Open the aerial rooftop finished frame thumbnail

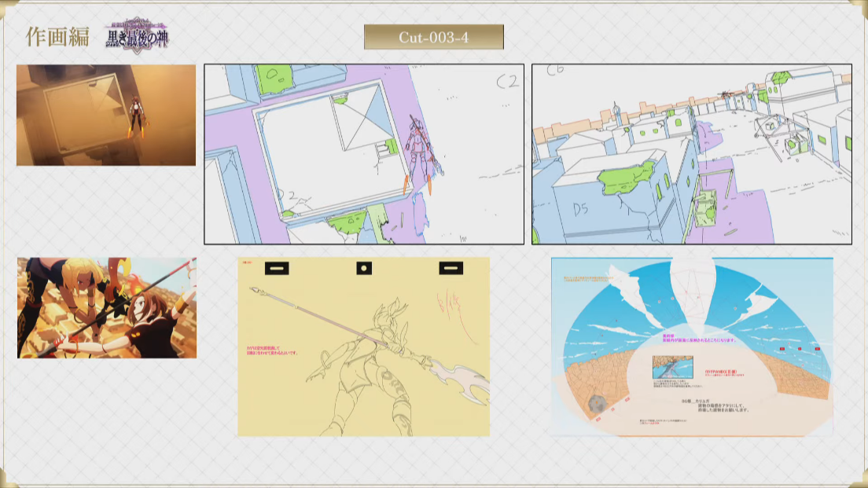106,116
